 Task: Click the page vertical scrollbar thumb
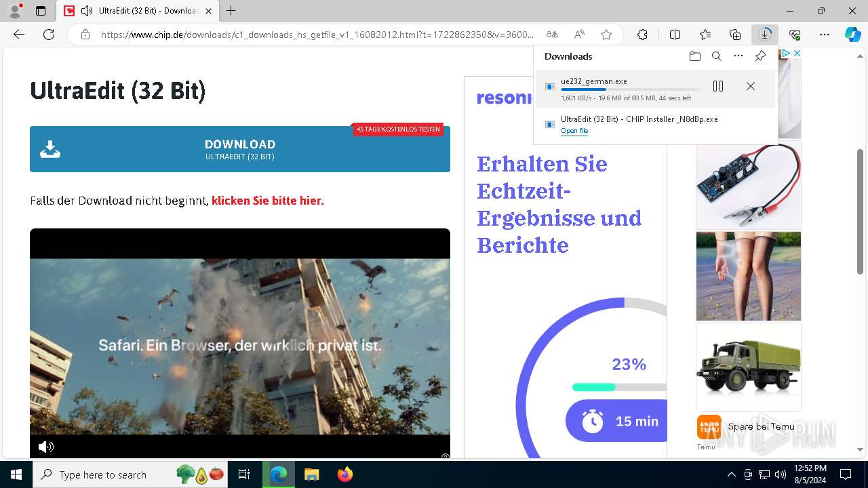tap(861, 211)
